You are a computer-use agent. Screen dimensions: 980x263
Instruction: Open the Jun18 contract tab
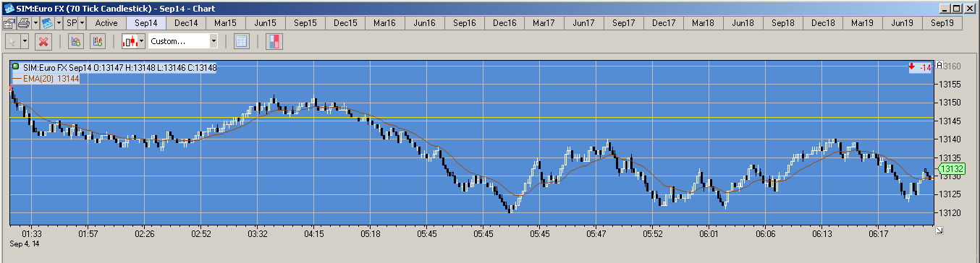tap(743, 22)
